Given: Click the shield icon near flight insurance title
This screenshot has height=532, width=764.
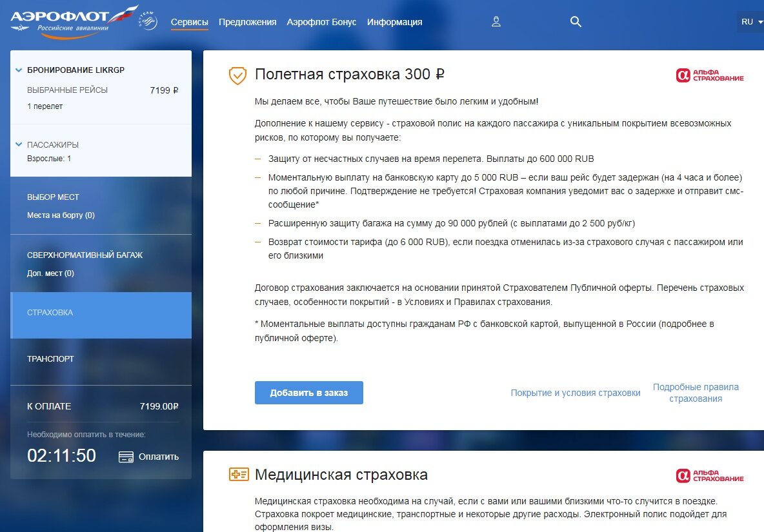Looking at the screenshot, I should pyautogui.click(x=237, y=75).
